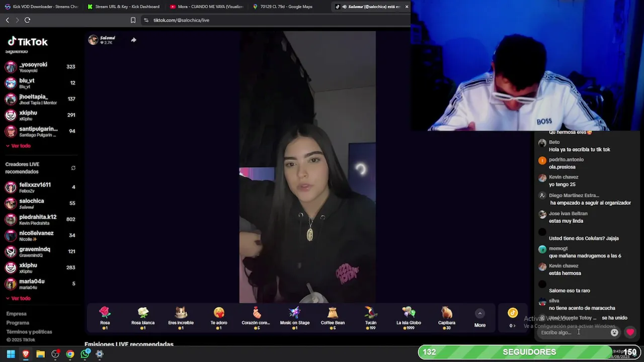Open santipulgarin following channel
Screen dimensions: 644x362
coord(40,131)
